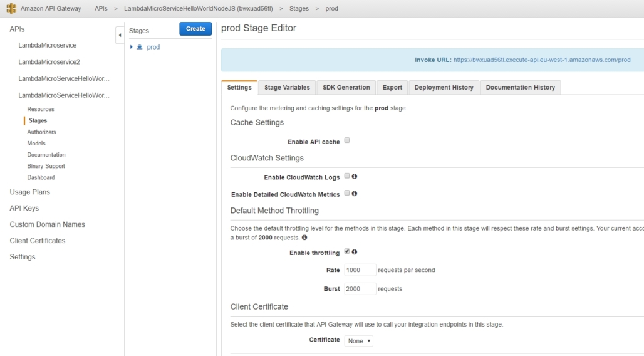The image size is (644, 356).
Task: Select LambdaMicroservice2 API
Action: pyautogui.click(x=49, y=61)
